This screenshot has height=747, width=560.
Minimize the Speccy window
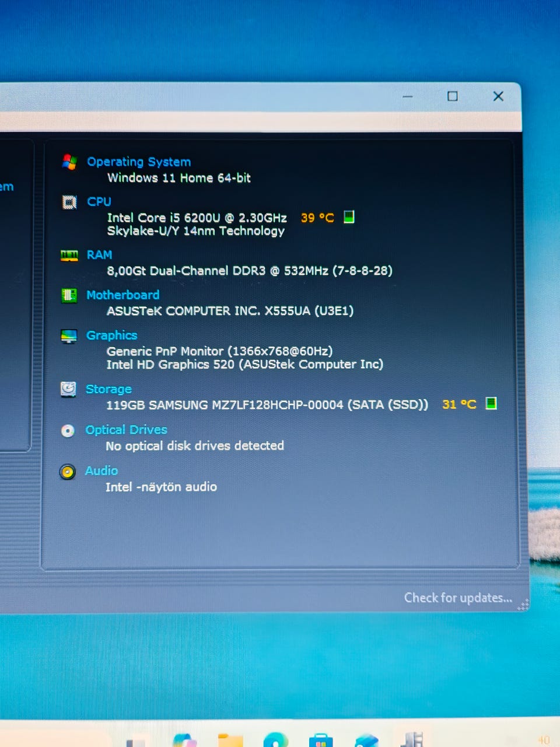point(408,96)
